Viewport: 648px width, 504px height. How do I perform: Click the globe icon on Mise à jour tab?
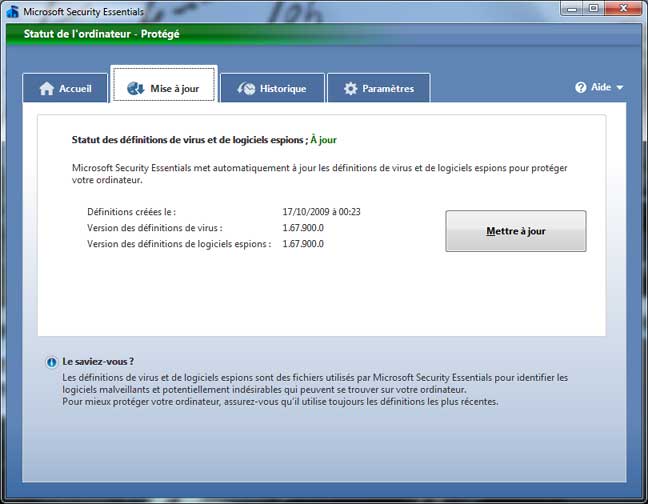136,89
